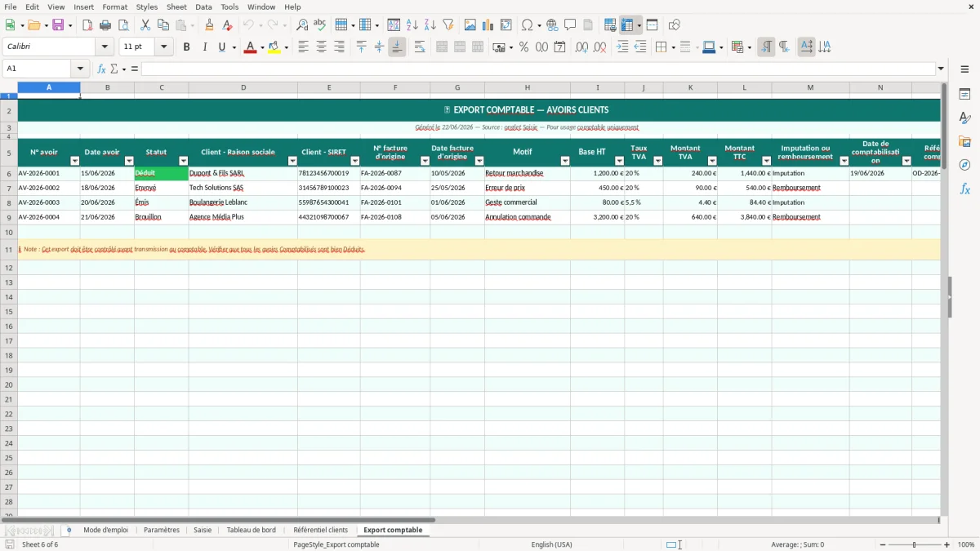Expand the Name Box A1 dropdown

point(80,69)
